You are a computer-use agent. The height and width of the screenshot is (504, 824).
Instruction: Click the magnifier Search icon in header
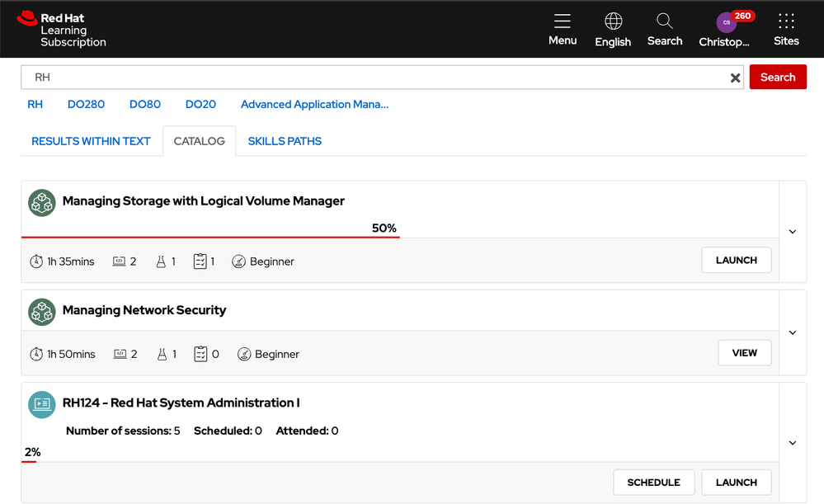point(664,22)
